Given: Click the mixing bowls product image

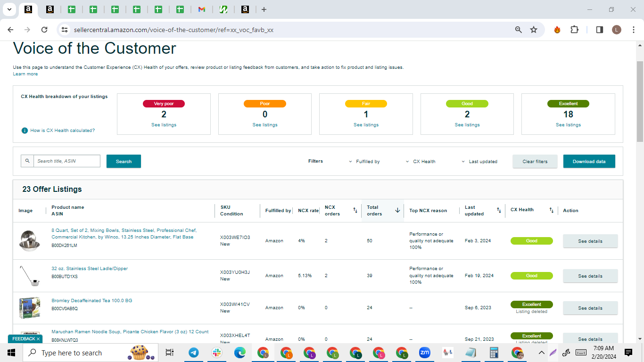Looking at the screenshot, I should [x=29, y=240].
